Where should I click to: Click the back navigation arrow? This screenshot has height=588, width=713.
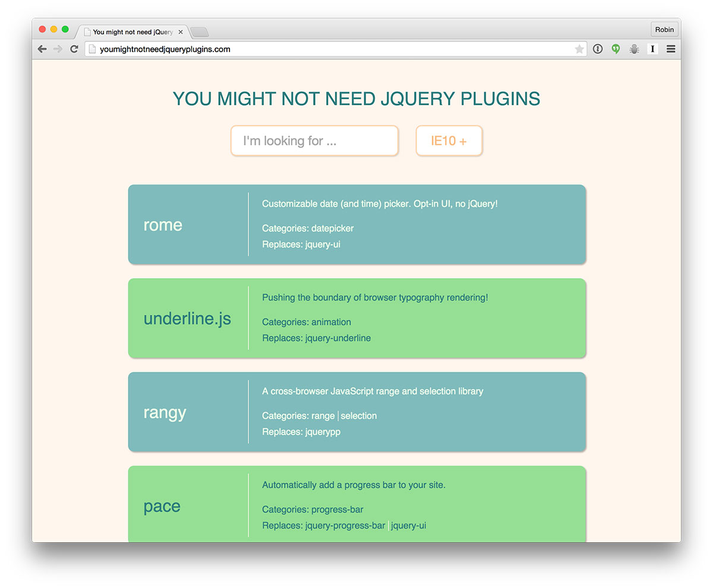[42, 49]
